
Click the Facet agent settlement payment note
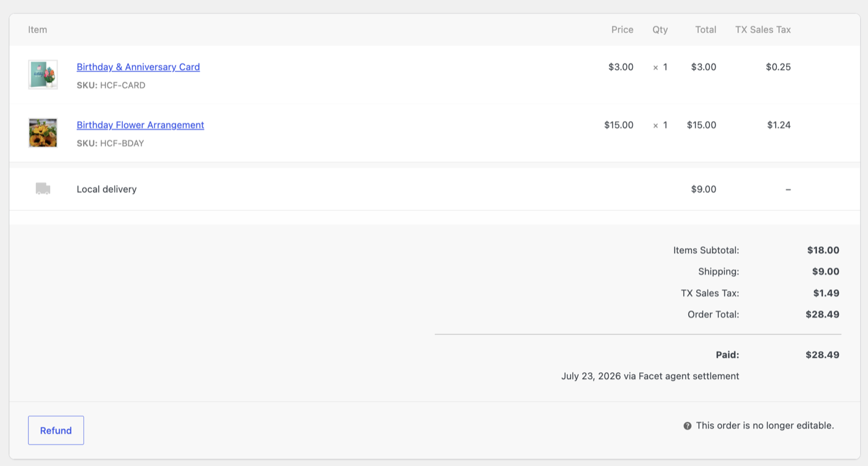click(650, 376)
